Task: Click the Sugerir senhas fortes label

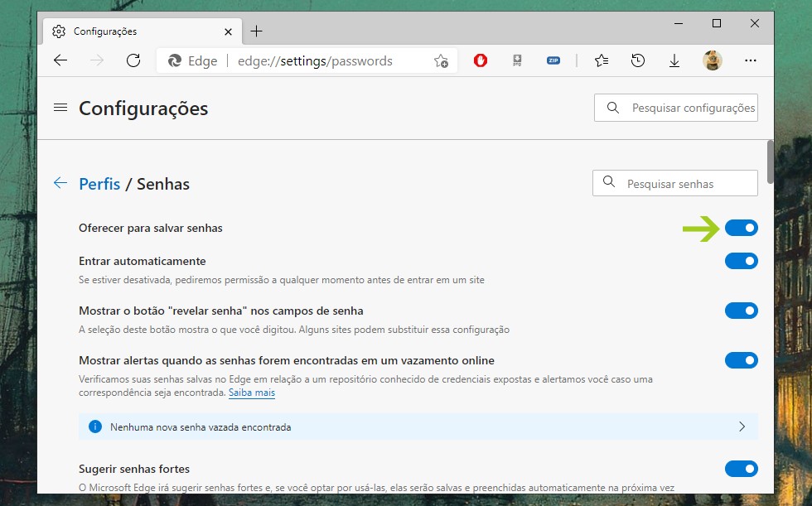Action: point(134,470)
